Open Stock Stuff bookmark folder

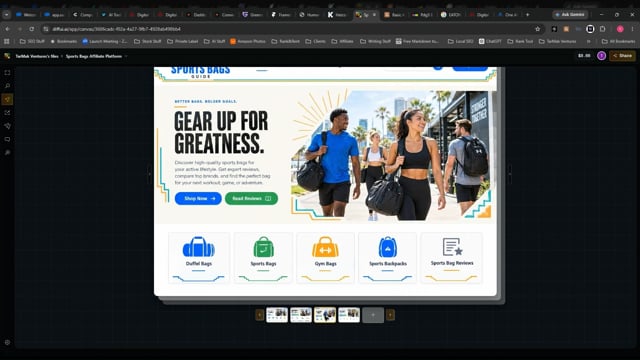tap(148, 41)
